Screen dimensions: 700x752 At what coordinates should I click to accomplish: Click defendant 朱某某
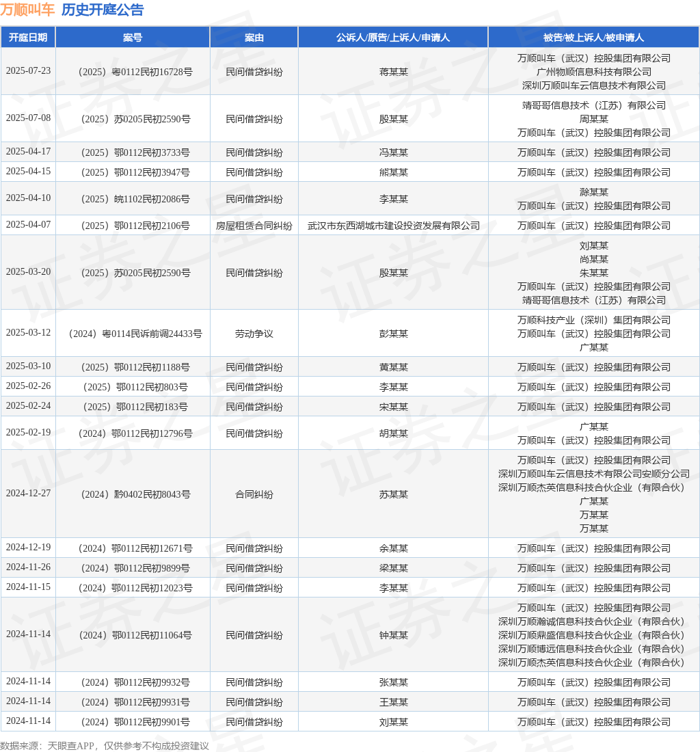coord(594,273)
